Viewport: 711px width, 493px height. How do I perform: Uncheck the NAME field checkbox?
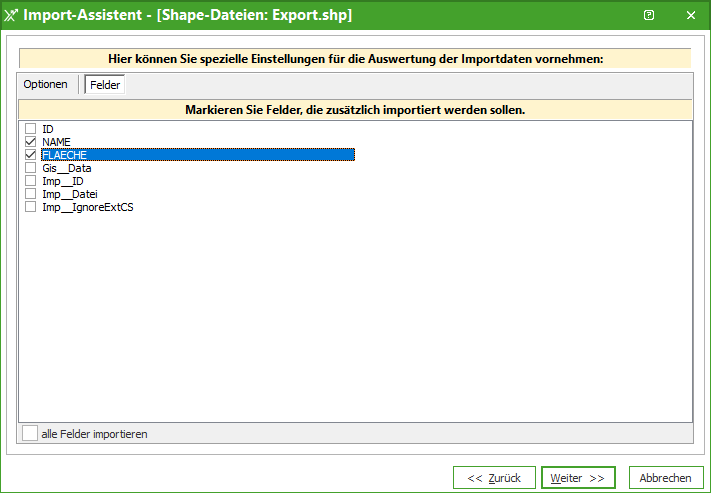coord(31,142)
